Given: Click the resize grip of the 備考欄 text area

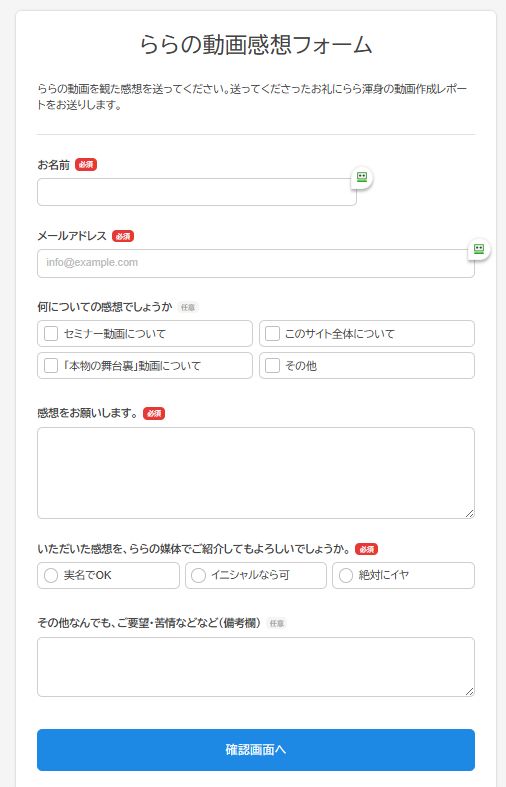Looking at the screenshot, I should pyautogui.click(x=469, y=691).
